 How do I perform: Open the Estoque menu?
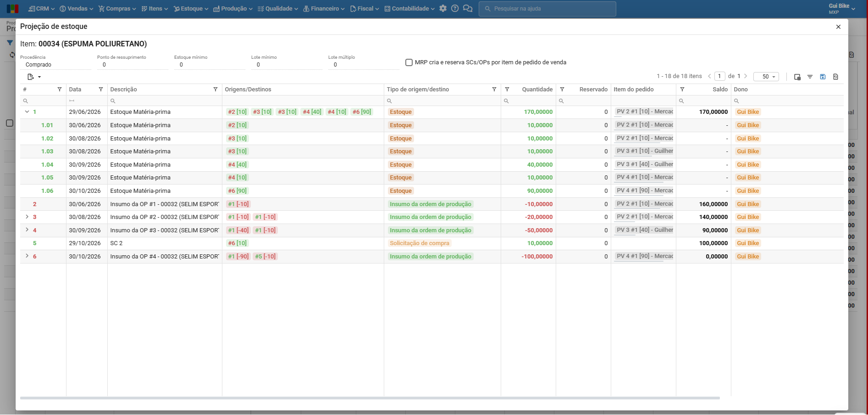[191, 8]
